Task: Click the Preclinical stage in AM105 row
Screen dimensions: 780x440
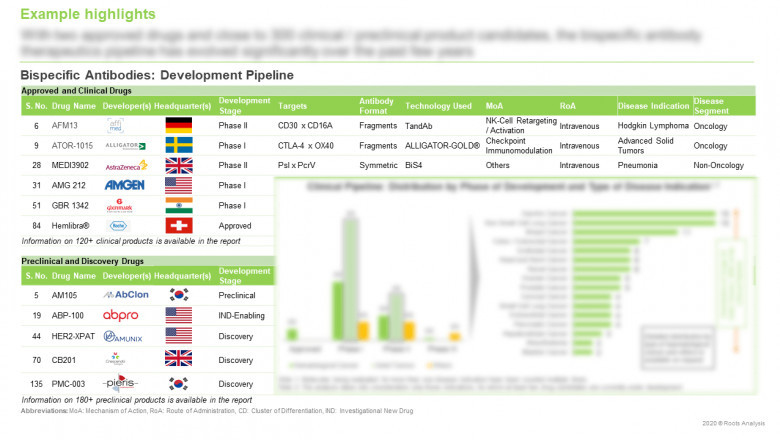Action: click(x=237, y=295)
